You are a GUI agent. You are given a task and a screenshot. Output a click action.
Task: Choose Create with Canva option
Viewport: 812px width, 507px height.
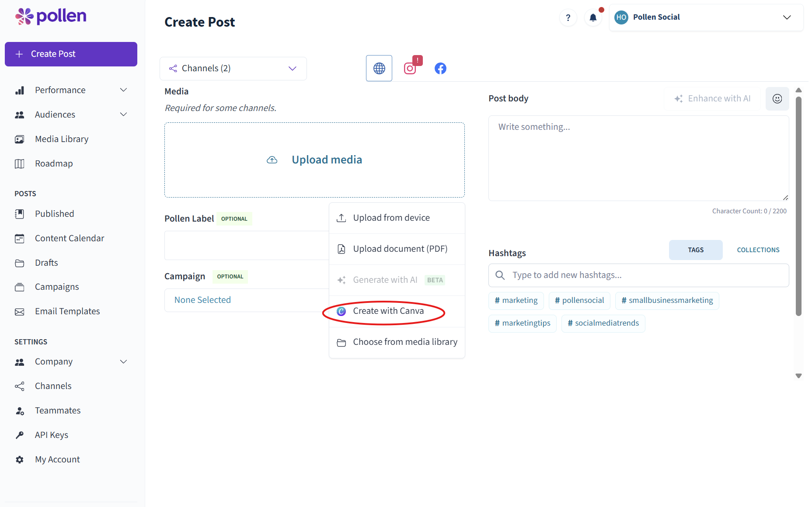(388, 311)
